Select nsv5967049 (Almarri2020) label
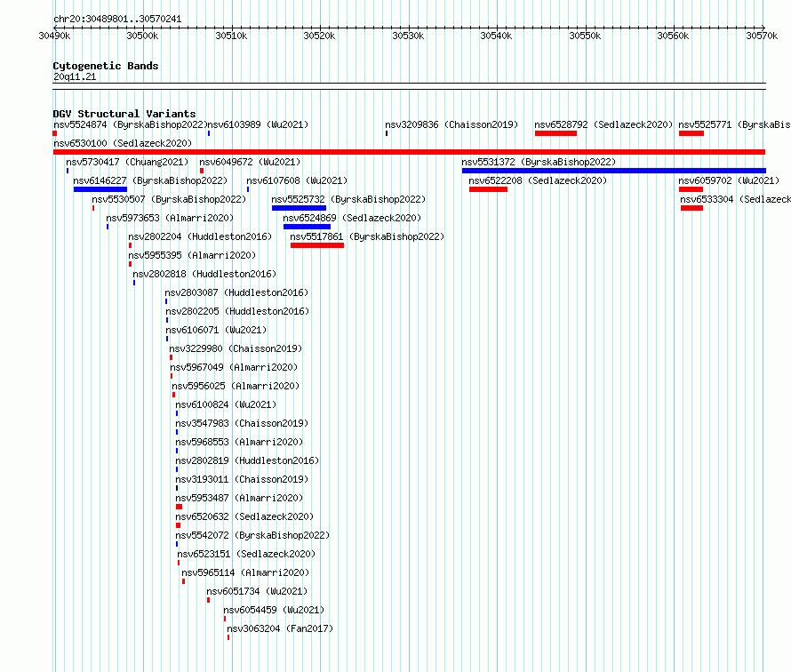The width and height of the screenshot is (791, 672). click(x=234, y=367)
